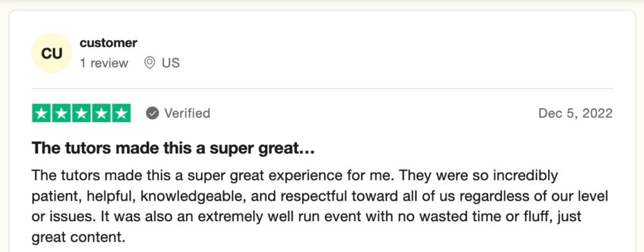This screenshot has height=252, width=644.
Task: Click the first green rating star
Action: 41,113
